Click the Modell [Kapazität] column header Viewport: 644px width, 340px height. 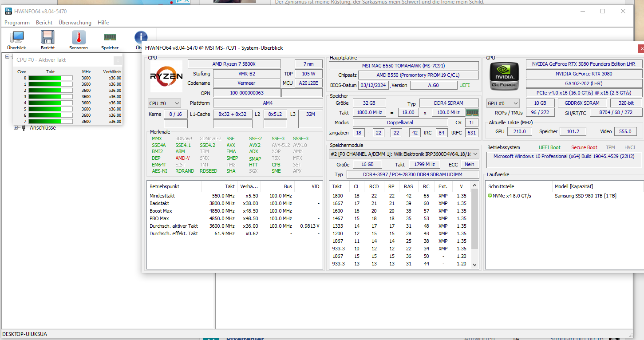(x=598, y=186)
